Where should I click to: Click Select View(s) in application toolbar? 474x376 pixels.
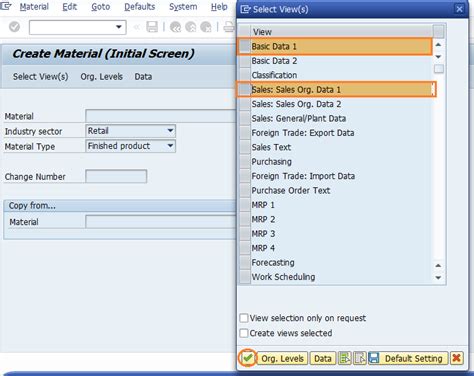click(40, 77)
